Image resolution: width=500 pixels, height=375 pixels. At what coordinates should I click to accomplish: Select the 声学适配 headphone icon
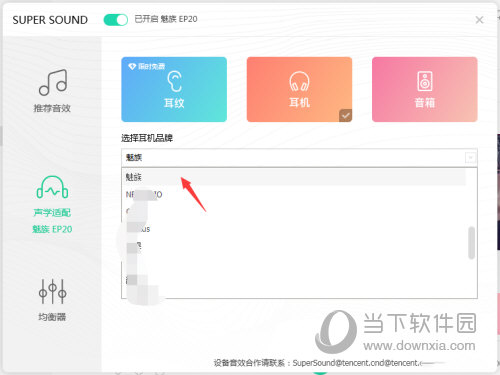[x=52, y=187]
